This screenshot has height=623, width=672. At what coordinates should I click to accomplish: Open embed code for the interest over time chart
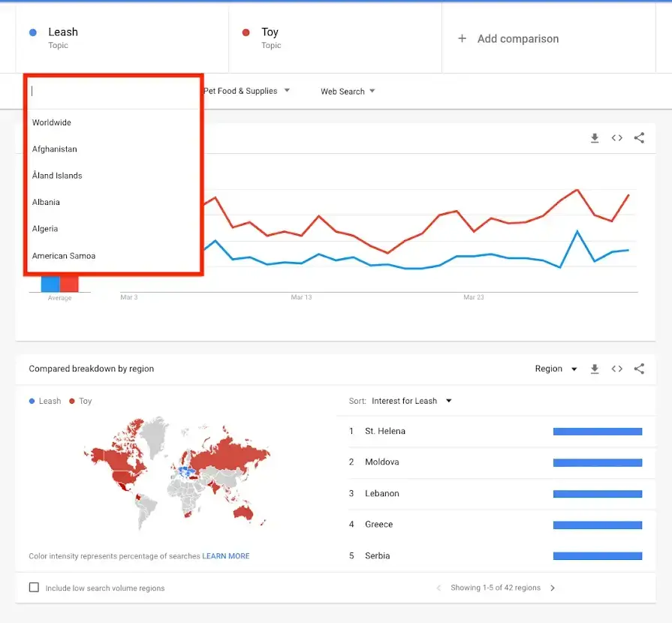pos(617,138)
